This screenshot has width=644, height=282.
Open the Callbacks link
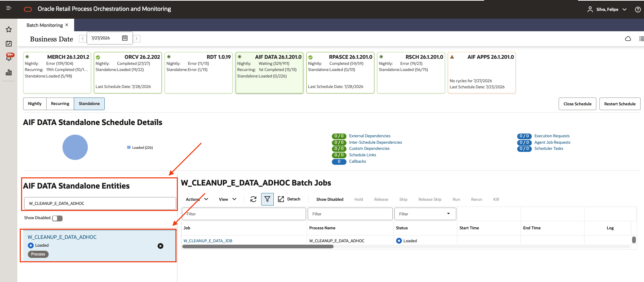point(357,161)
